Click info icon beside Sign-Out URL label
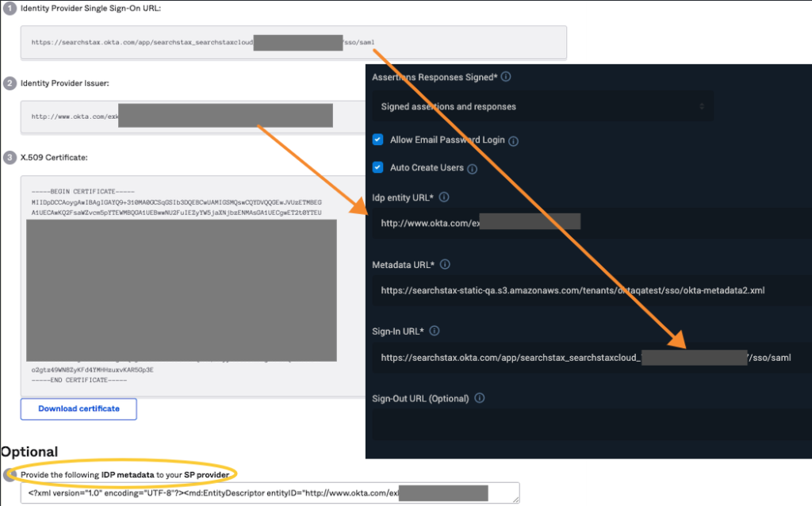 tap(480, 398)
